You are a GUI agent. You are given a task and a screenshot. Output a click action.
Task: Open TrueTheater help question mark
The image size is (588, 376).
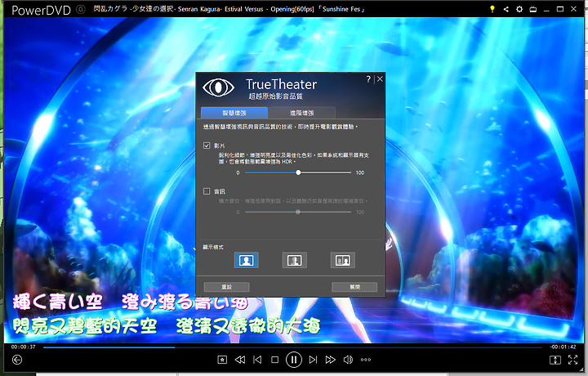point(368,78)
